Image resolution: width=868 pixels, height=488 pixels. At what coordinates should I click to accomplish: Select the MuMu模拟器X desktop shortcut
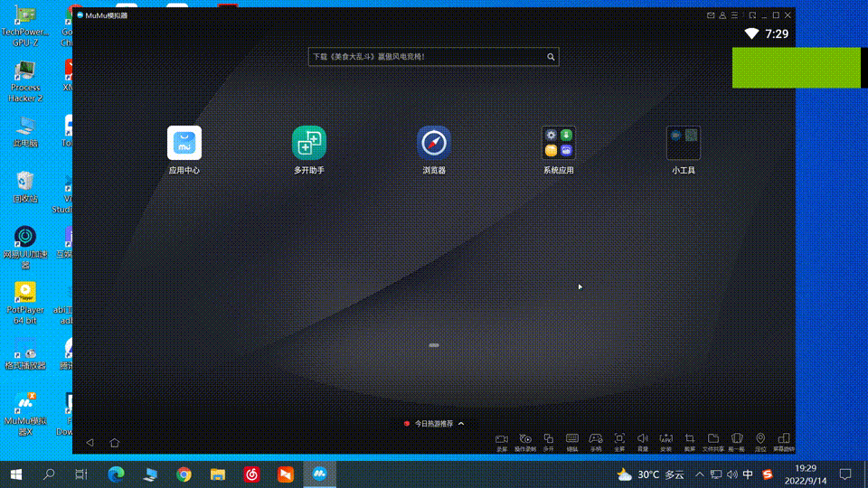(x=25, y=414)
